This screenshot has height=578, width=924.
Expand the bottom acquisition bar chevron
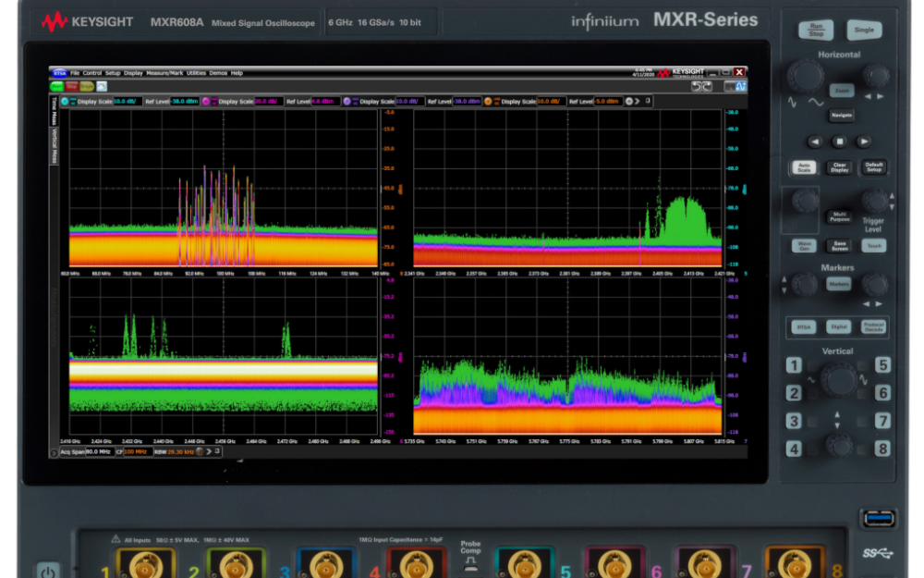click(209, 452)
